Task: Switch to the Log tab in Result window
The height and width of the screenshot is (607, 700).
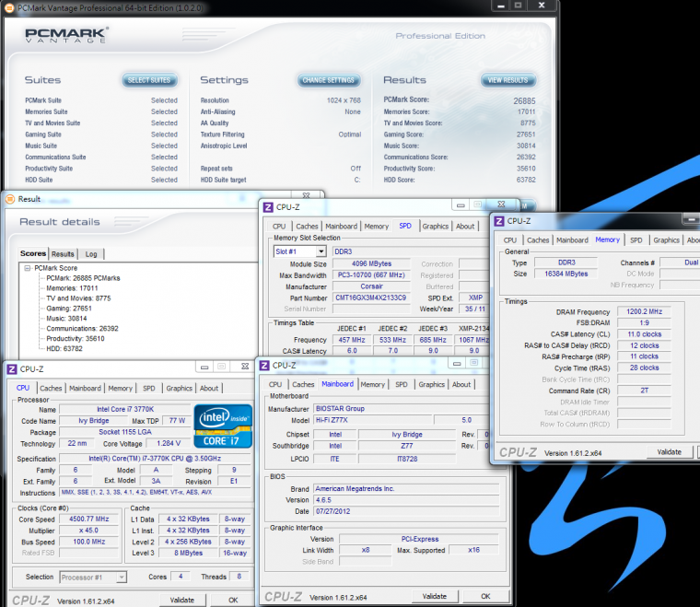Action: (91, 254)
